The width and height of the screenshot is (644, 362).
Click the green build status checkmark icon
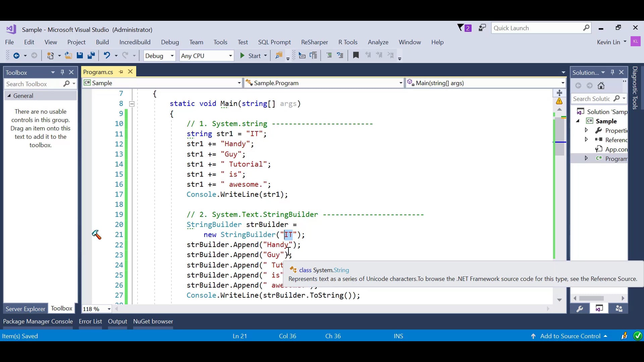tap(637, 336)
